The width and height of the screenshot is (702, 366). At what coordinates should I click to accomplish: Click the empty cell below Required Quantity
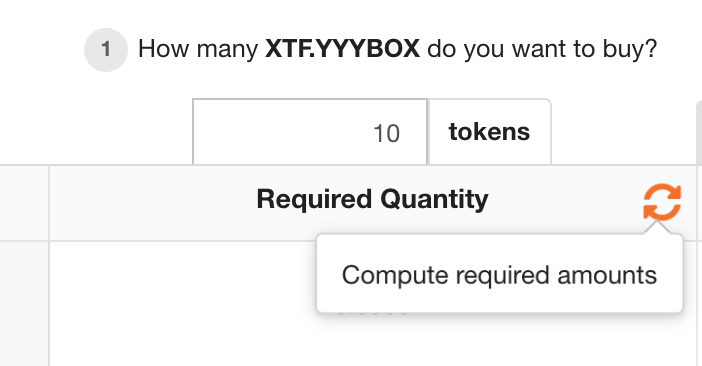point(373,304)
